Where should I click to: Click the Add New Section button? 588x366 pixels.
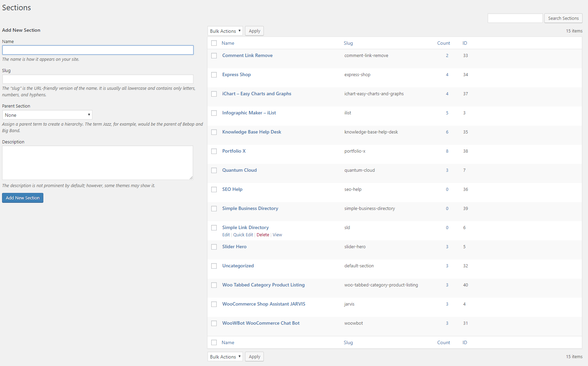23,198
